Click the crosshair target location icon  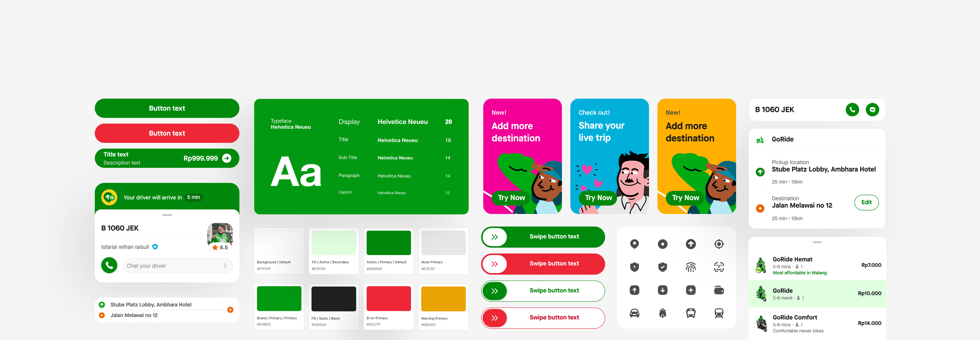pyautogui.click(x=719, y=244)
